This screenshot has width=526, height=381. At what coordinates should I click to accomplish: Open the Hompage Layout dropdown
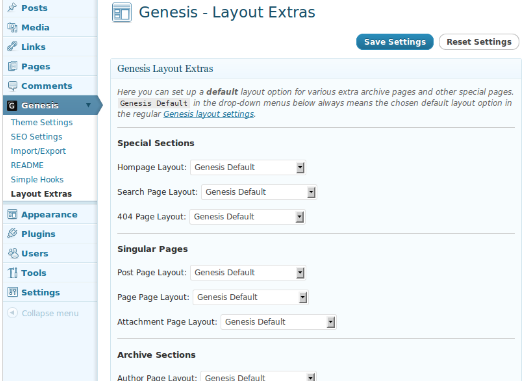click(x=248, y=167)
